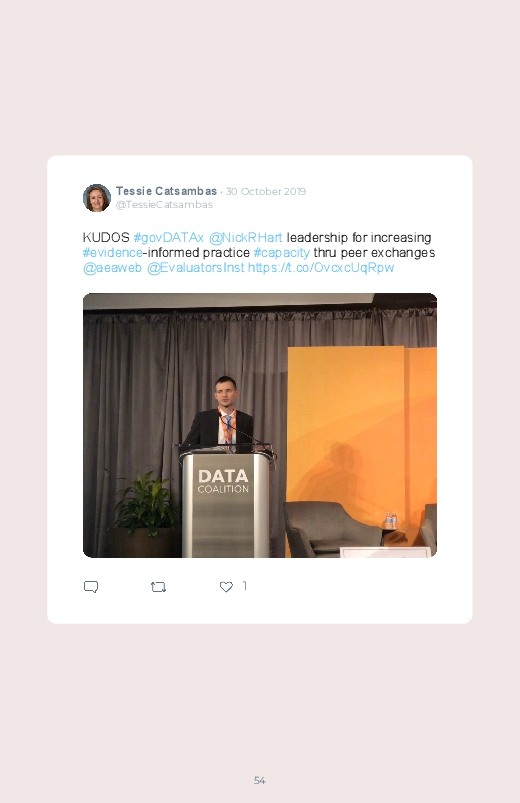The height and width of the screenshot is (803, 520).
Task: Click the like count number 1
Action: coord(245,585)
